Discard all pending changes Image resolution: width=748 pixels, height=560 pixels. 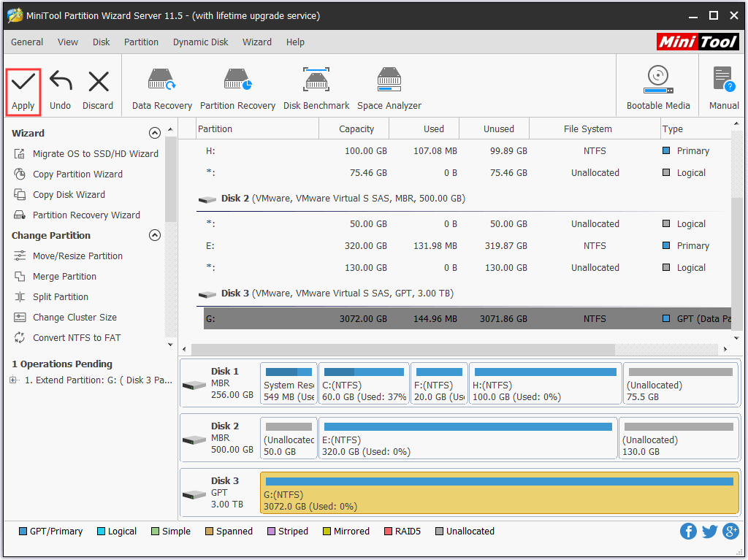coord(98,91)
